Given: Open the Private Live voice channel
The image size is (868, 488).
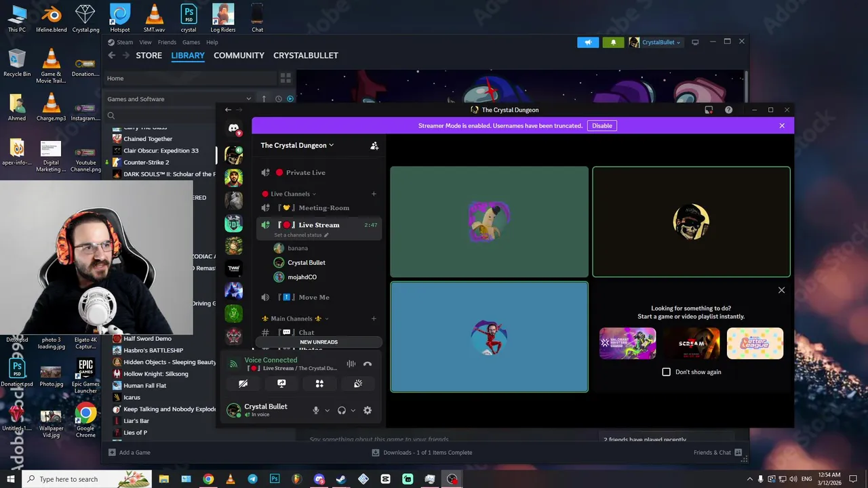Looking at the screenshot, I should pos(319,173).
